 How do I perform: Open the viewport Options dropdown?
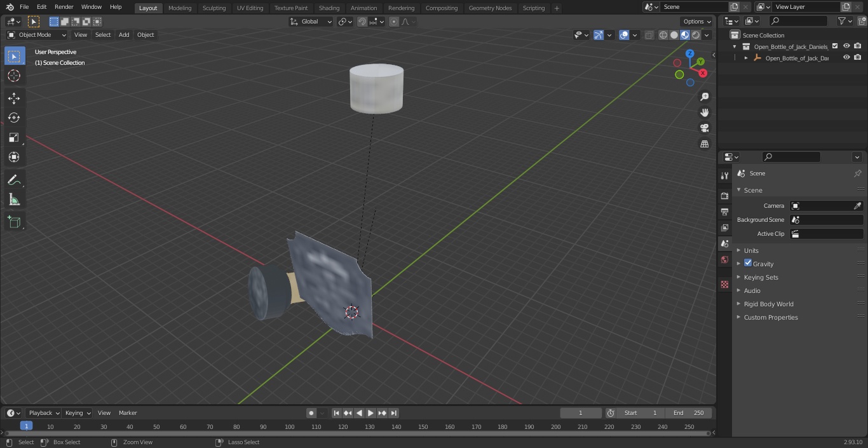pos(697,22)
